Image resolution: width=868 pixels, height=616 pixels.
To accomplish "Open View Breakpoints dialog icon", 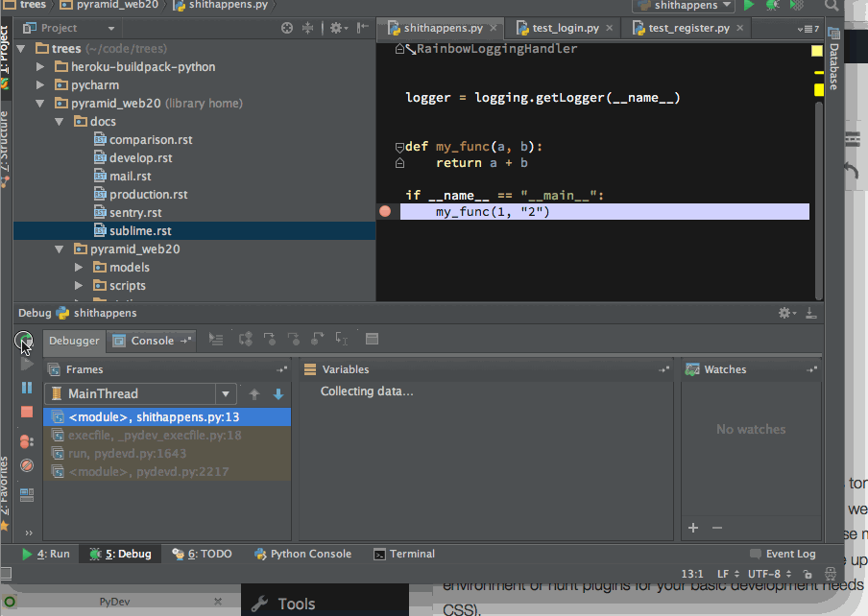I will pos(27,441).
